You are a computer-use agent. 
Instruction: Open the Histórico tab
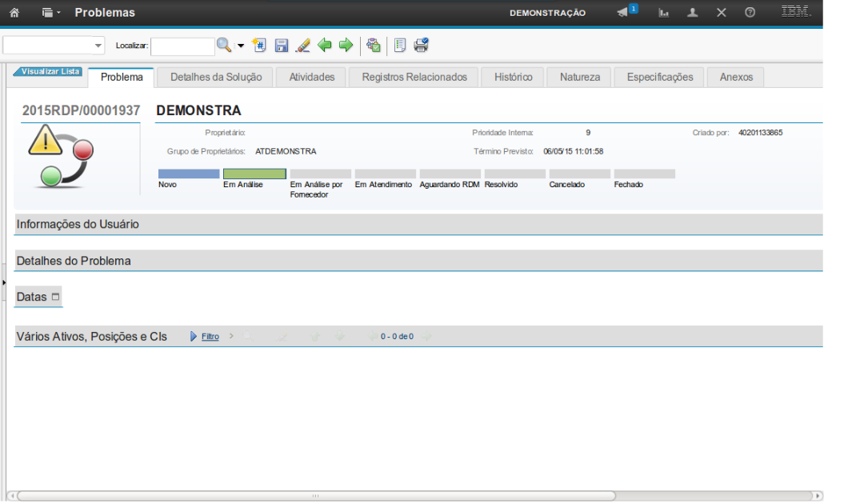tap(513, 77)
